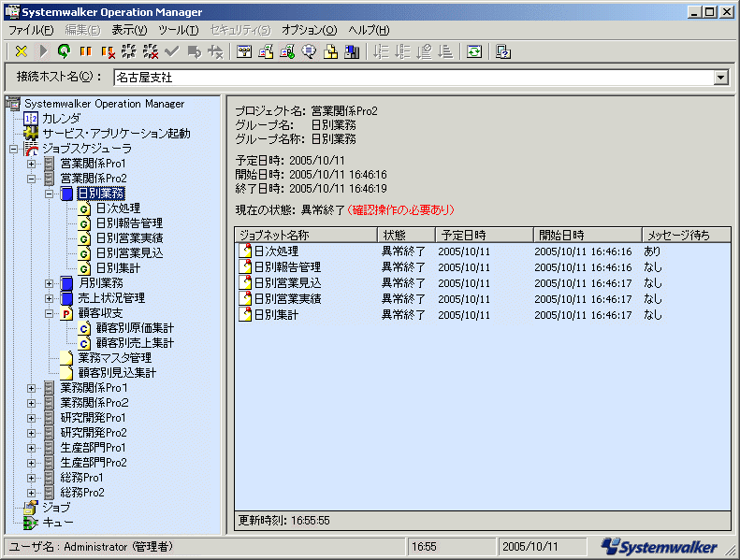Click the dotted-circle disable toolbar icon

129,51
